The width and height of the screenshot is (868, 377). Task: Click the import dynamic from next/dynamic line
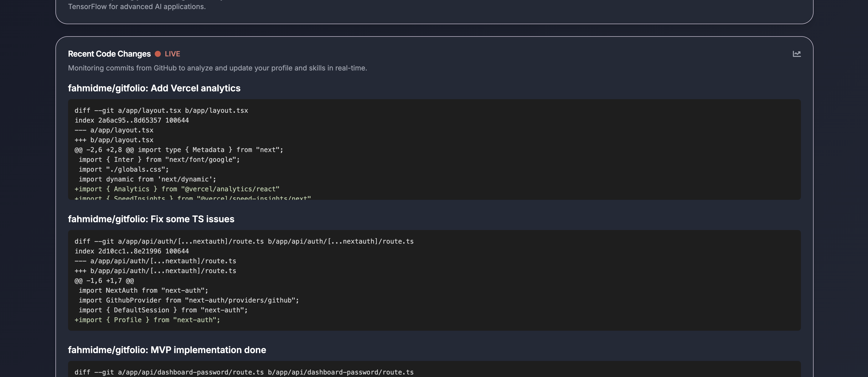tap(147, 179)
